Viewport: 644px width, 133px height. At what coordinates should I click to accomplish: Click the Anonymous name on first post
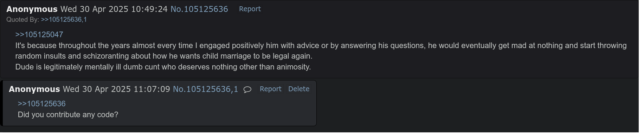click(x=32, y=9)
